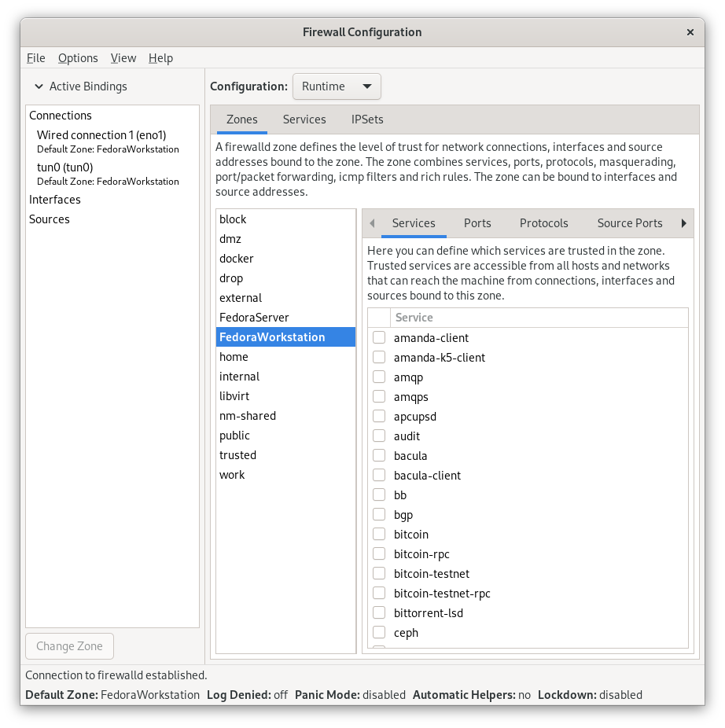The image size is (725, 728).
Task: Switch to the IPSets tab
Action: point(366,119)
